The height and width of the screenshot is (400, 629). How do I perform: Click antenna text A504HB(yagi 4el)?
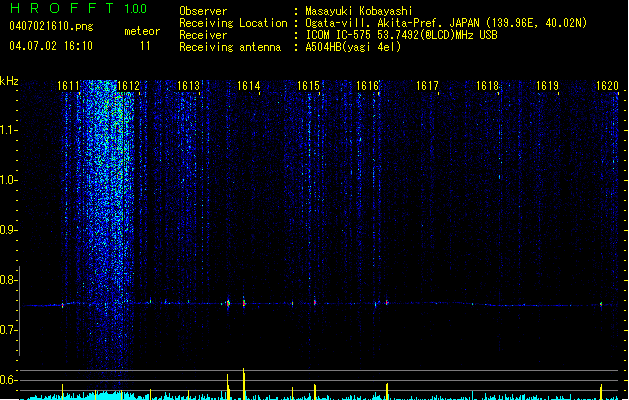[x=353, y=47]
